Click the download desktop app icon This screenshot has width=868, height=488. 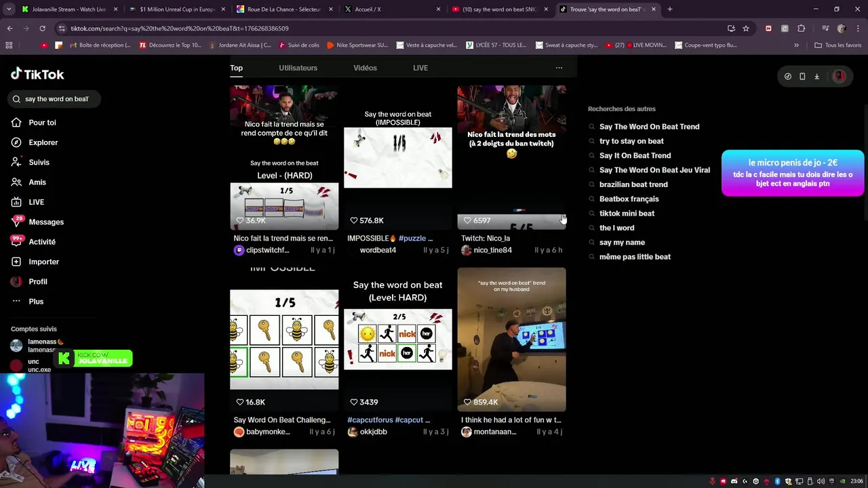click(816, 77)
